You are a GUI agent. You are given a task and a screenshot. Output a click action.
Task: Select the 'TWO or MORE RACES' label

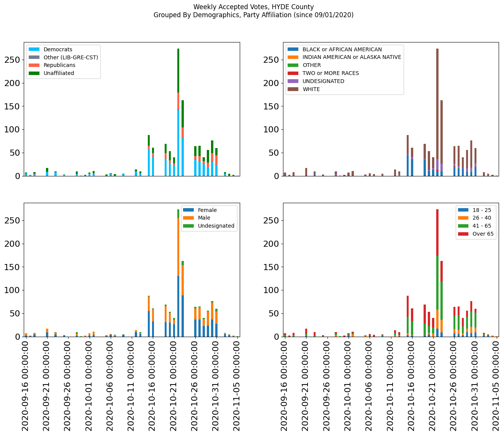[331, 73]
